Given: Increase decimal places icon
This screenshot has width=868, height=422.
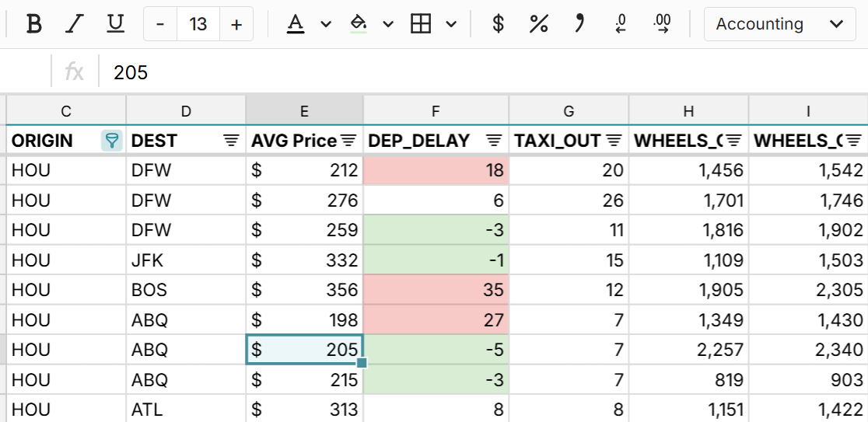Looking at the screenshot, I should (662, 24).
